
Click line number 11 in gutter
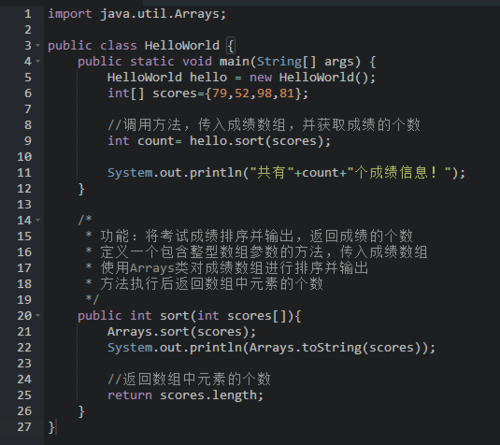24,173
